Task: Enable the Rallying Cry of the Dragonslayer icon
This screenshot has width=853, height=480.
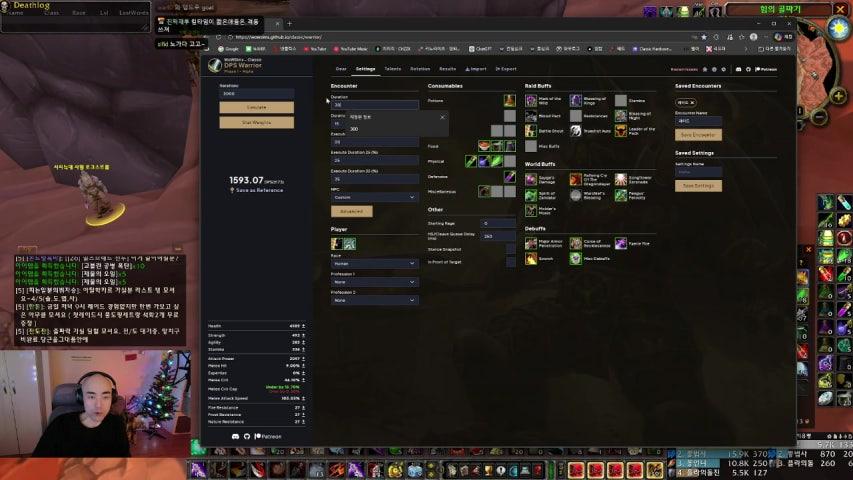Action: (x=576, y=179)
